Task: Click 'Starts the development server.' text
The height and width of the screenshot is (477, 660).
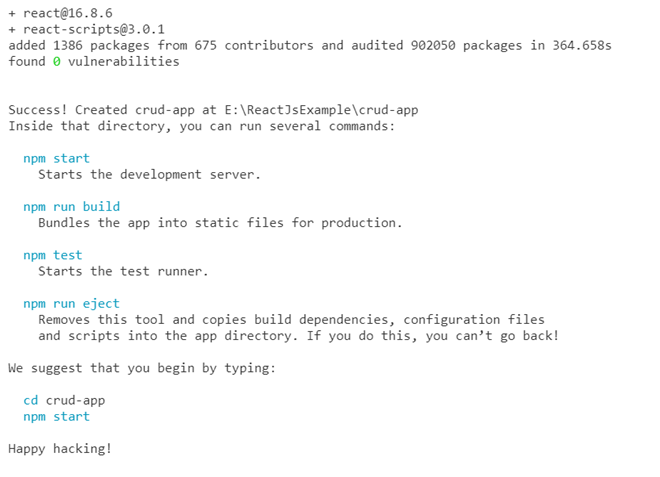Action: [149, 175]
